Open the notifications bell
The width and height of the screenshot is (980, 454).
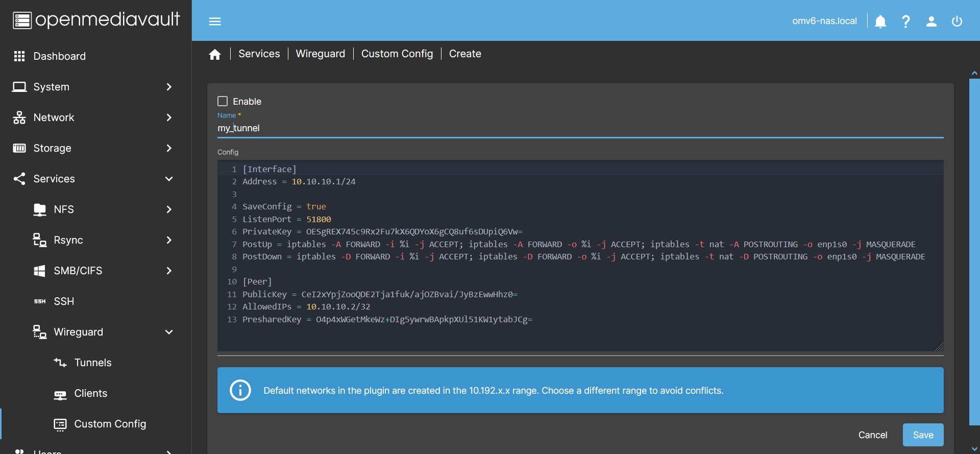[x=880, y=21]
